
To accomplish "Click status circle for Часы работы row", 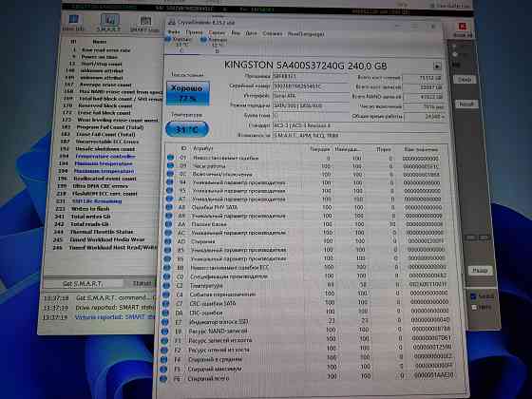I will 170,165.
